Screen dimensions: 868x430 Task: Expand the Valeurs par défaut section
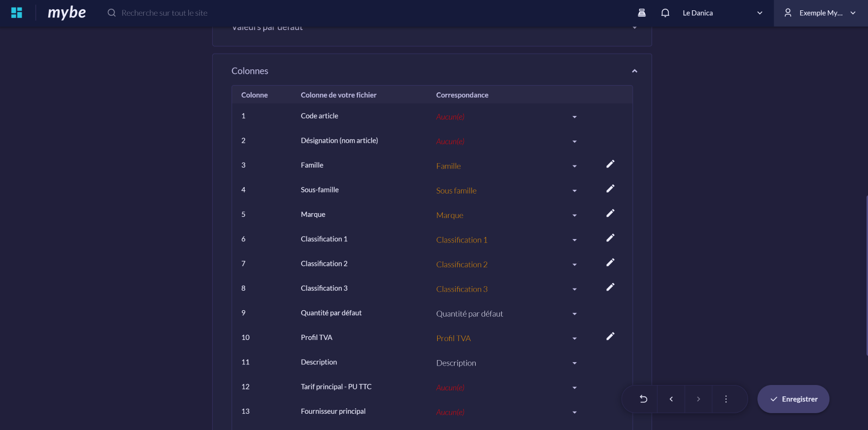pyautogui.click(x=634, y=28)
